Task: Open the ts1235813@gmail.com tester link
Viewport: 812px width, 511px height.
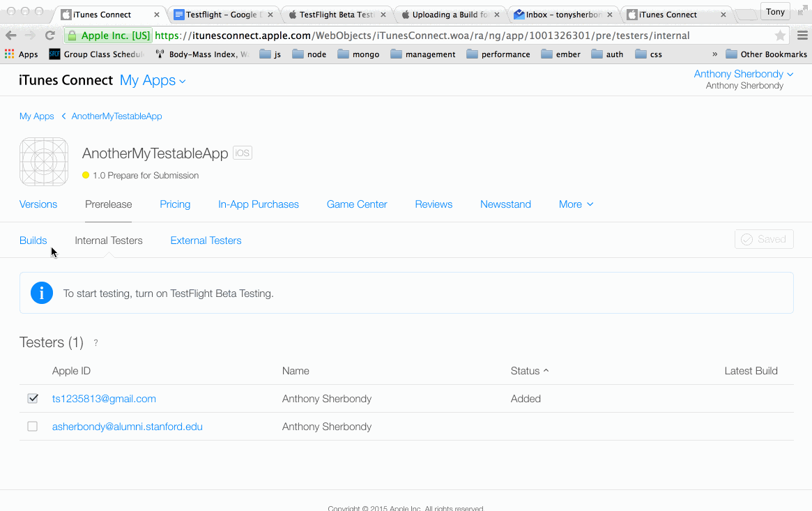Action: point(104,399)
